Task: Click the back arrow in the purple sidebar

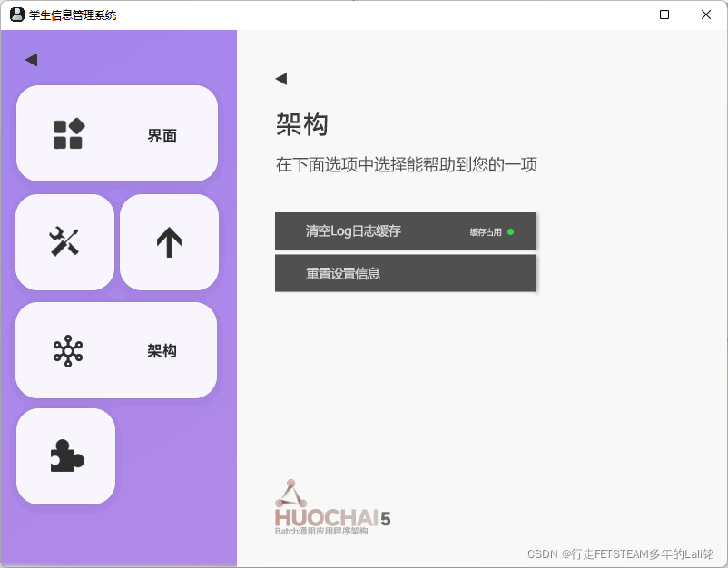Action: click(32, 60)
